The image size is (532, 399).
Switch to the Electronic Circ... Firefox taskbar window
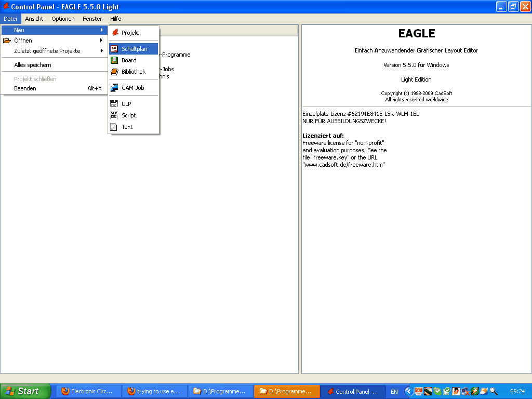pos(88,392)
